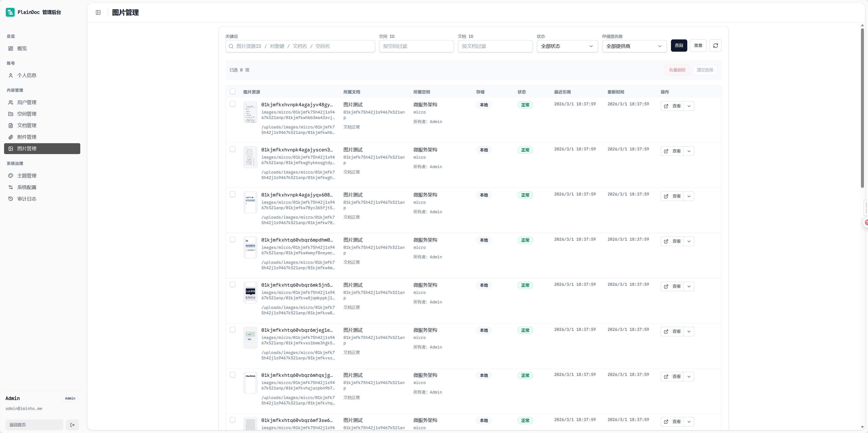868x433 pixels.
Task: Tick the checkbox for image 01kjmfkxhtq60vbqr6mjeg1e
Action: click(232, 330)
